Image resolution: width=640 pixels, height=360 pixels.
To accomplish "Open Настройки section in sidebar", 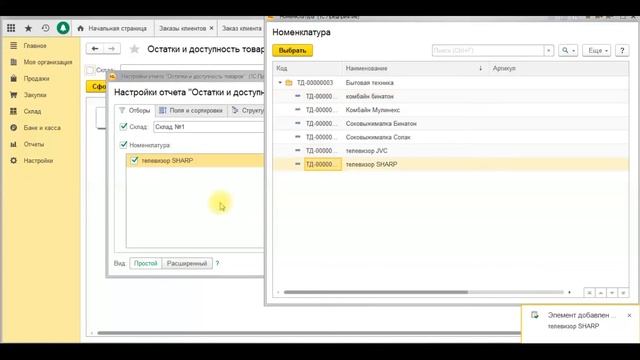I will pos(38,160).
